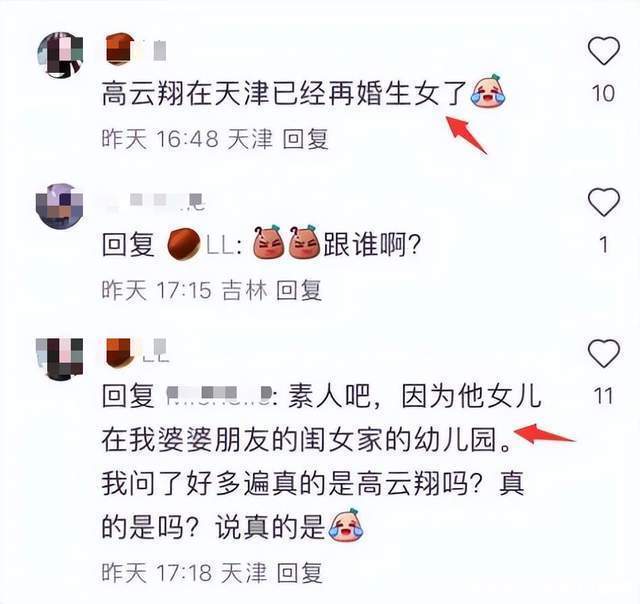Tap 回复 under the 17:15 吉林 comment
The width and height of the screenshot is (640, 604).
click(299, 290)
